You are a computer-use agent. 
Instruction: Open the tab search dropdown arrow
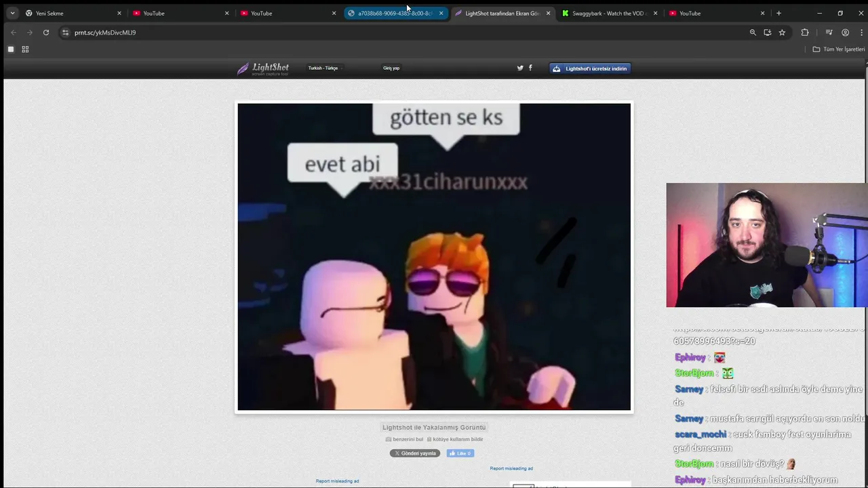12,13
